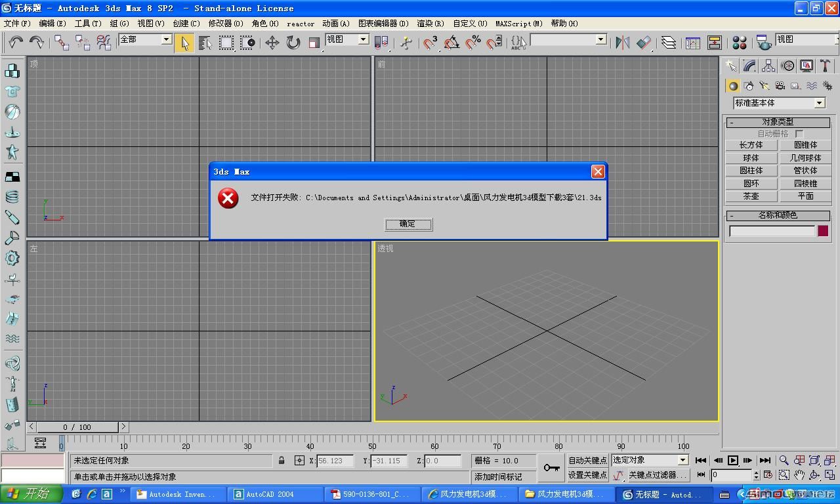Screen dimensions: 840x504
Task: Enable the Percent Snap toggle
Action: (473, 43)
